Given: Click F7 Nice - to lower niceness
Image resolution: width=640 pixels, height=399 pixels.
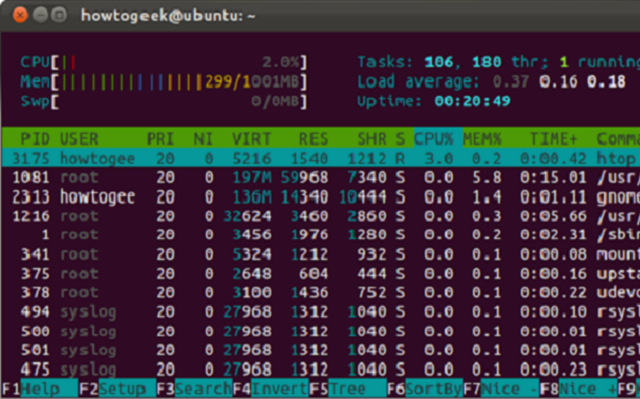Looking at the screenshot, I should (501, 390).
